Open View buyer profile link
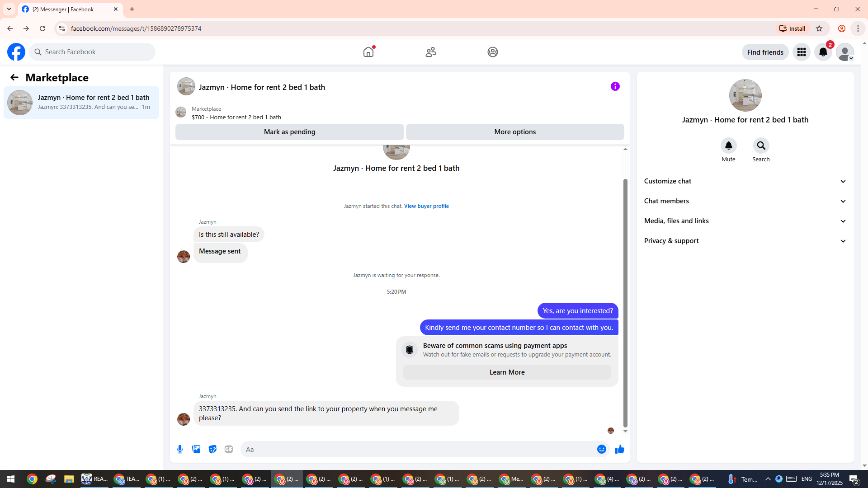Image resolution: width=868 pixels, height=488 pixels. pos(426,206)
